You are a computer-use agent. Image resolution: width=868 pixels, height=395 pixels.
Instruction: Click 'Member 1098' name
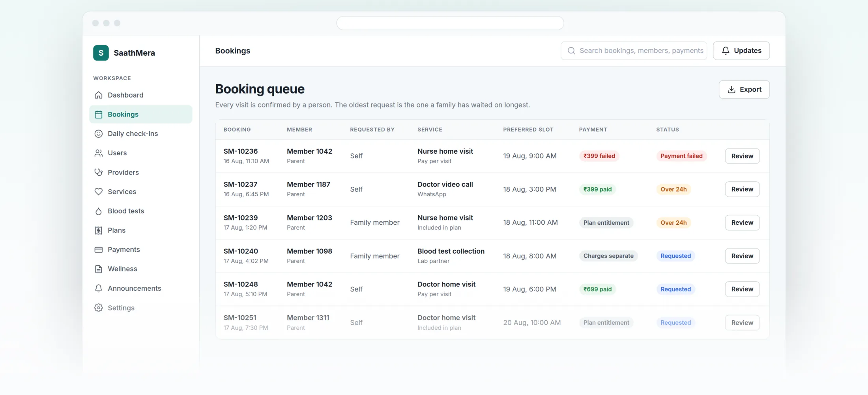coord(309,251)
